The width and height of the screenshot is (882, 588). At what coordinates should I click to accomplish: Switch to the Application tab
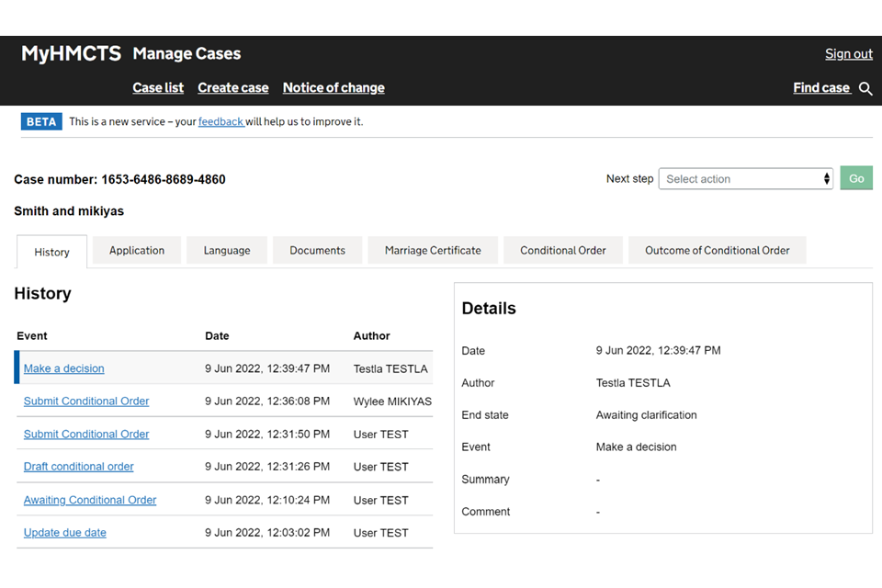pos(137,251)
